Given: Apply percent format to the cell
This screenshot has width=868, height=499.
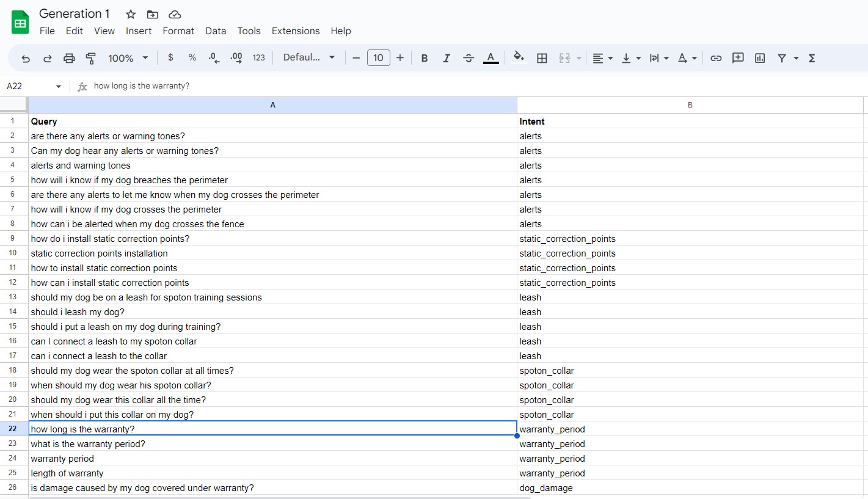Looking at the screenshot, I should [192, 57].
